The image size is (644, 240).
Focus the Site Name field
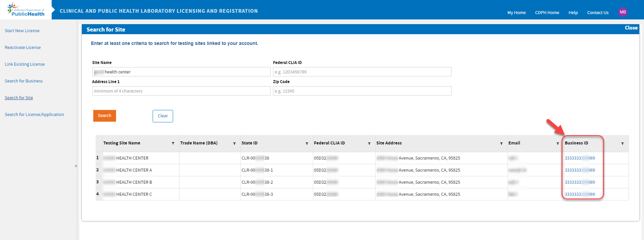tap(181, 72)
